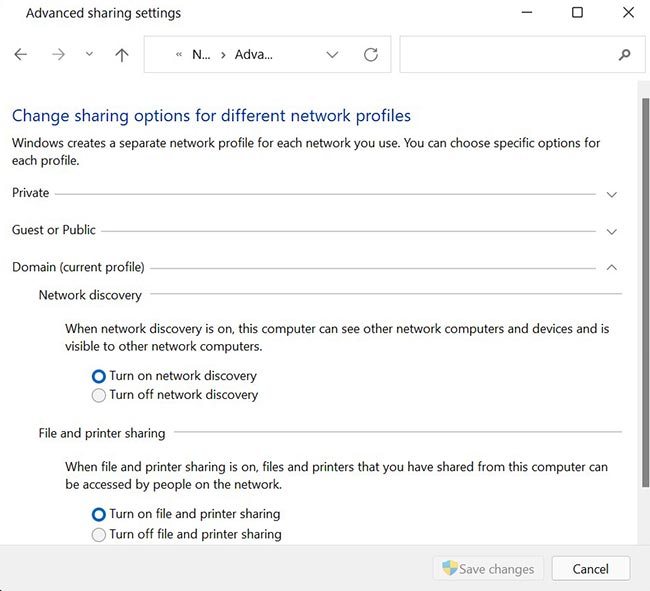
Task: Click the search magnifier icon
Action: tap(625, 55)
